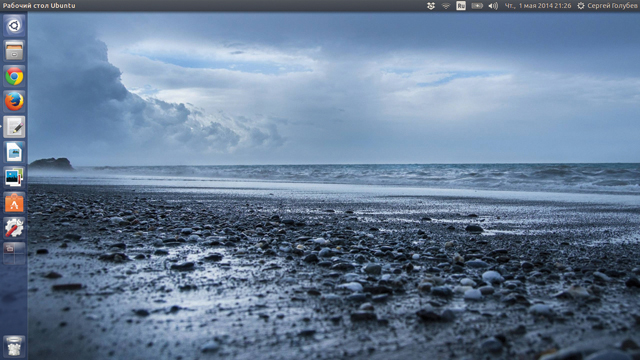Expand the Wi-Fi network indicator menu
Image resolution: width=640 pixels, height=360 pixels.
(x=446, y=6)
